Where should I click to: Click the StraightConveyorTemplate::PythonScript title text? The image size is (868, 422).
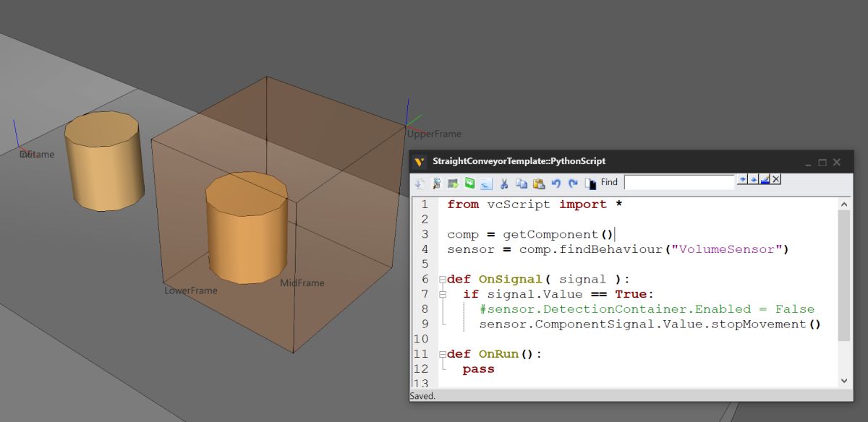[x=519, y=161]
